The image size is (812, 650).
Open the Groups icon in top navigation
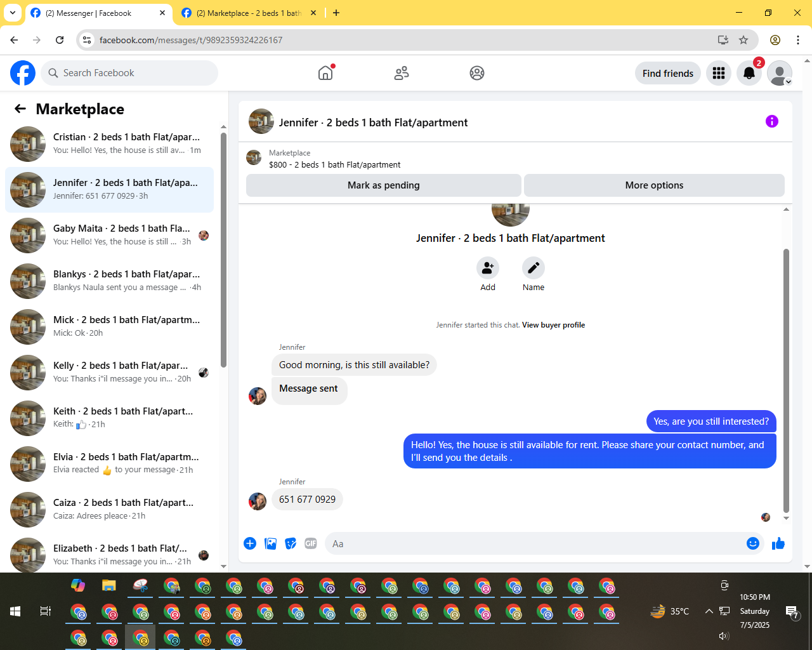tap(477, 73)
